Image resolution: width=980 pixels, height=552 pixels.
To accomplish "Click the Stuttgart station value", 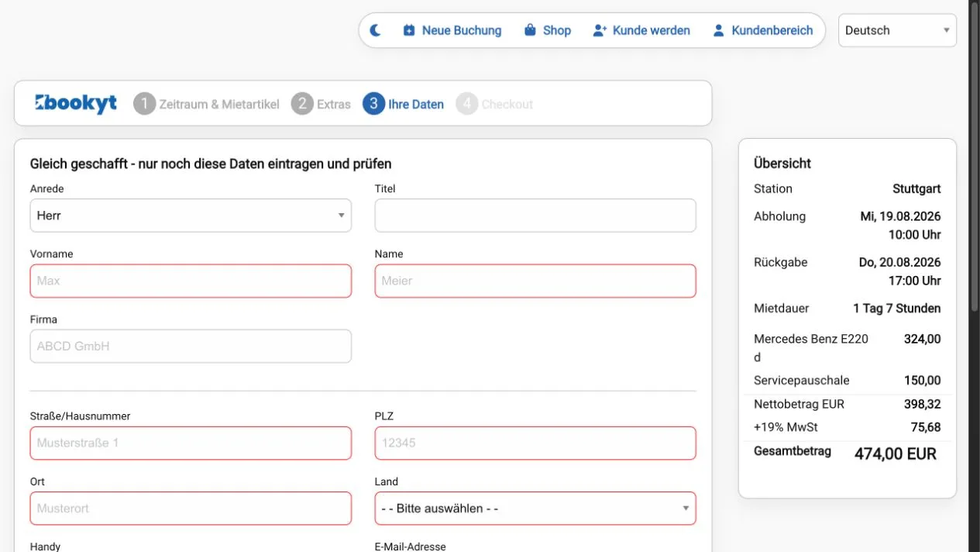I will tap(916, 188).
